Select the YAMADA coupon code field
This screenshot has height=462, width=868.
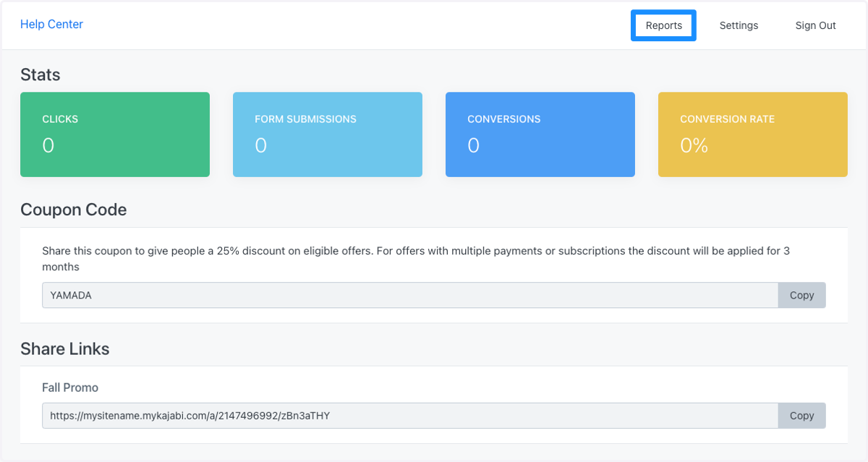coord(410,295)
